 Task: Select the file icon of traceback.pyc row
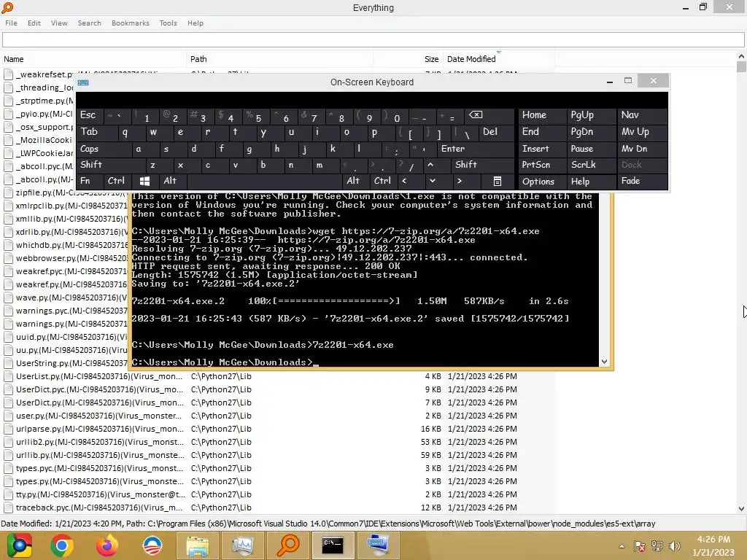pyautogui.click(x=8, y=507)
